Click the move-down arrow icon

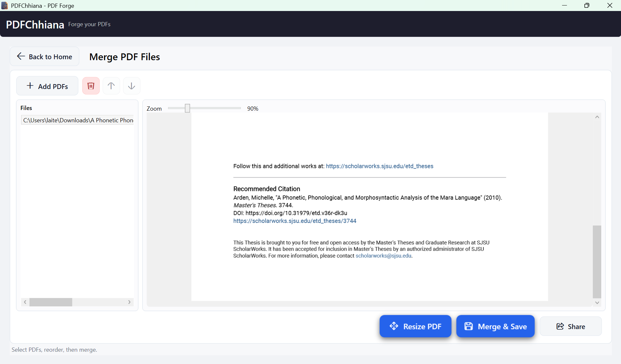(131, 86)
